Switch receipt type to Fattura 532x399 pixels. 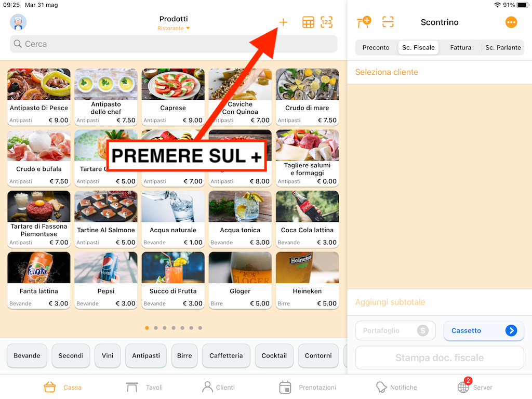coord(460,47)
